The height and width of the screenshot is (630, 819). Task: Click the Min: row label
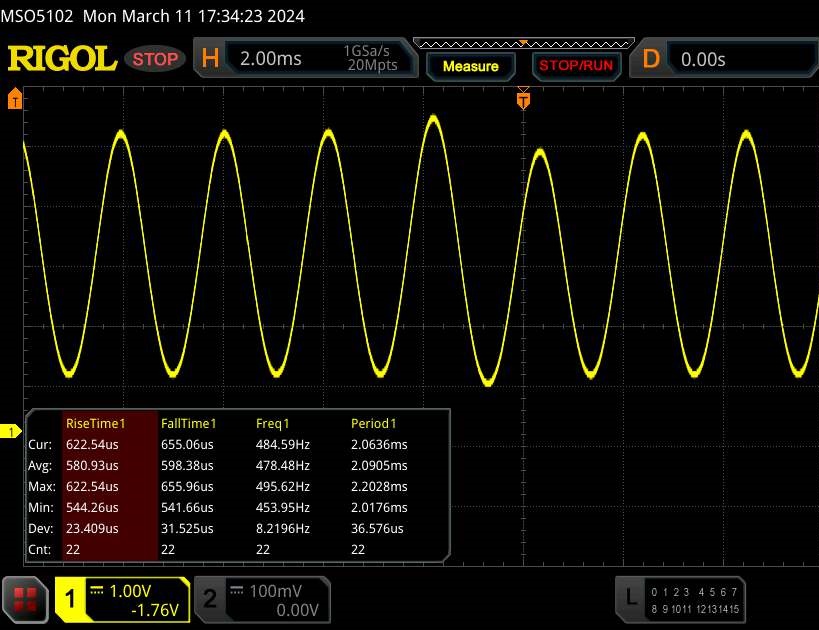[x=41, y=507]
